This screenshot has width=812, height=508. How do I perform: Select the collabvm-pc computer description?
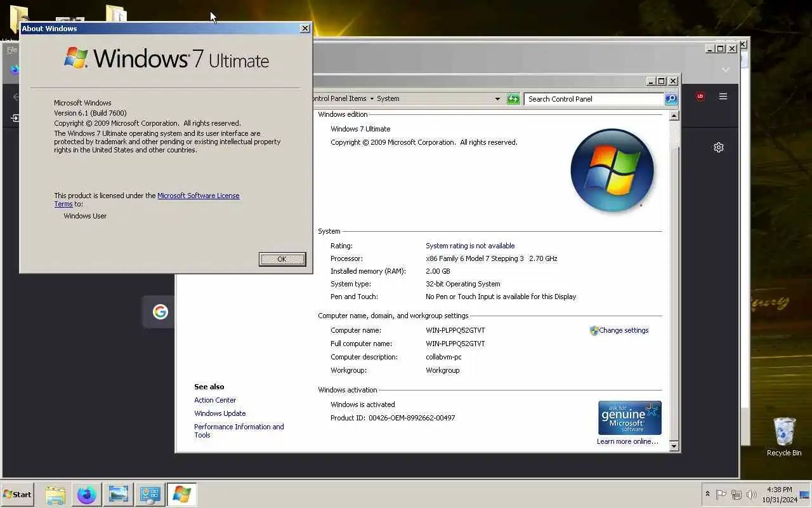tap(443, 357)
